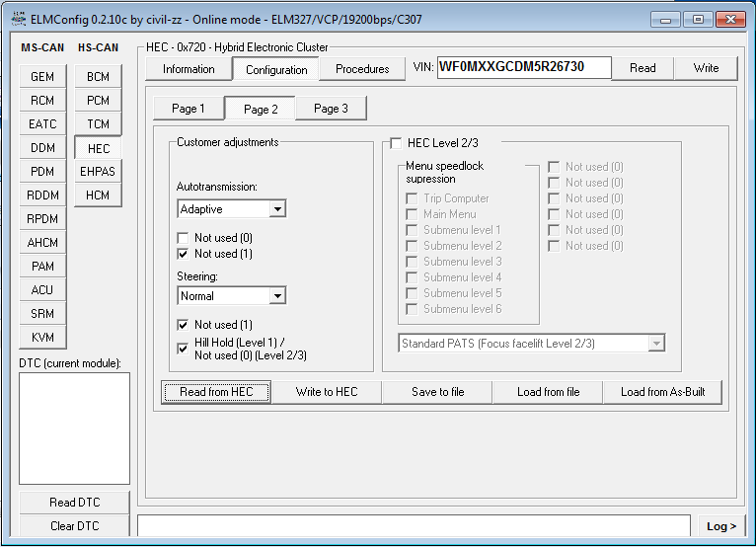Open the PCM module

(98, 101)
